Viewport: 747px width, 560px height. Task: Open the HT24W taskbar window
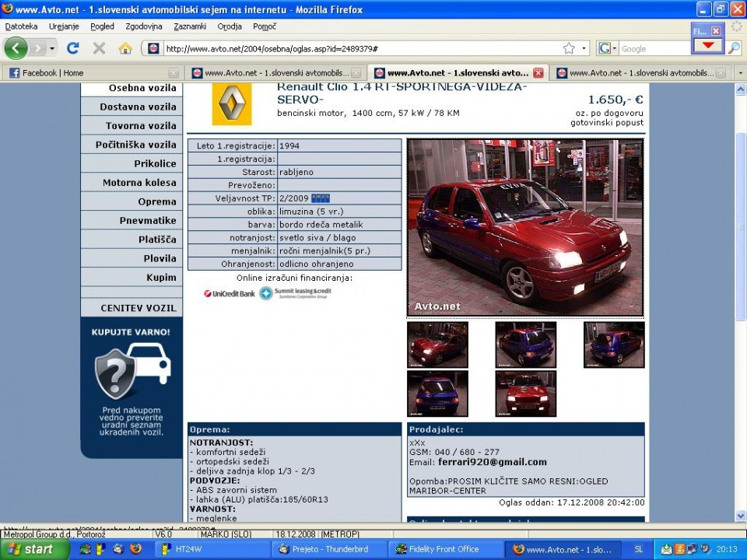[212, 549]
